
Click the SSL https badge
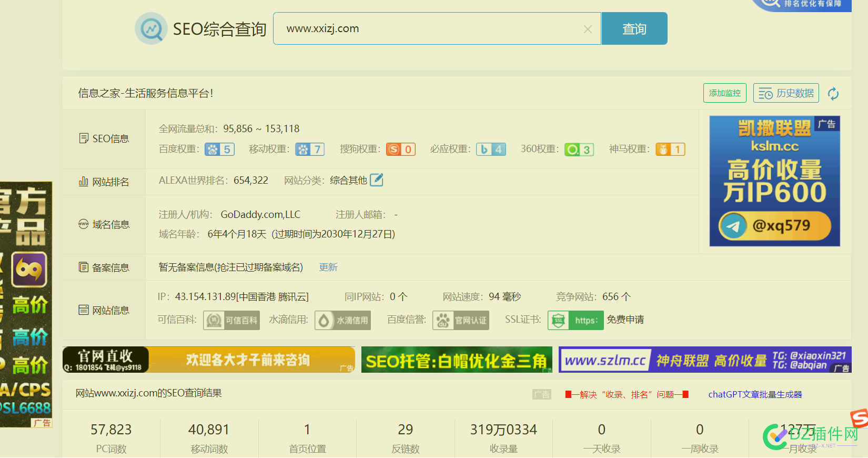(x=576, y=320)
